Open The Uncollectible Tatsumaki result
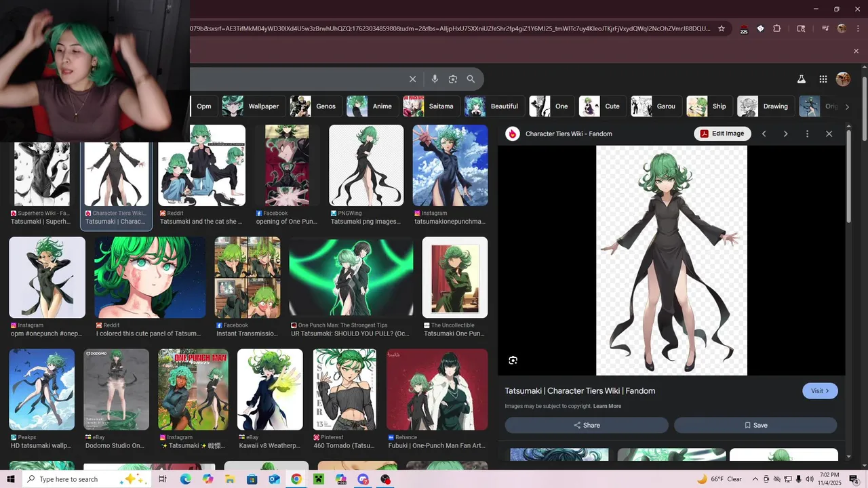Screen dimensions: 868x488 [455, 287]
